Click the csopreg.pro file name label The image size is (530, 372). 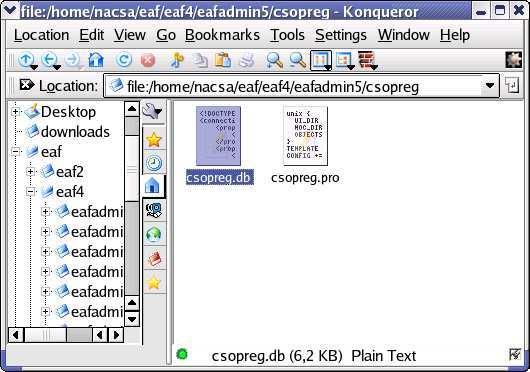click(305, 178)
